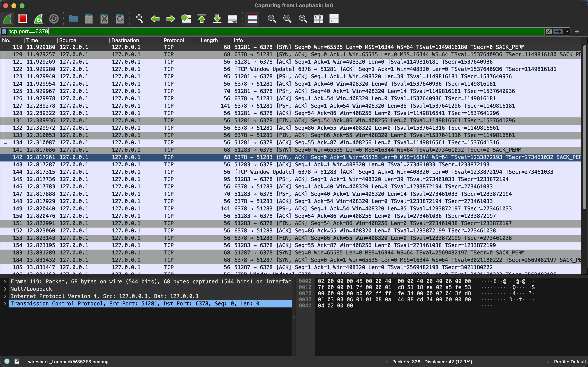Sort packets by the Time column

tap(32, 40)
